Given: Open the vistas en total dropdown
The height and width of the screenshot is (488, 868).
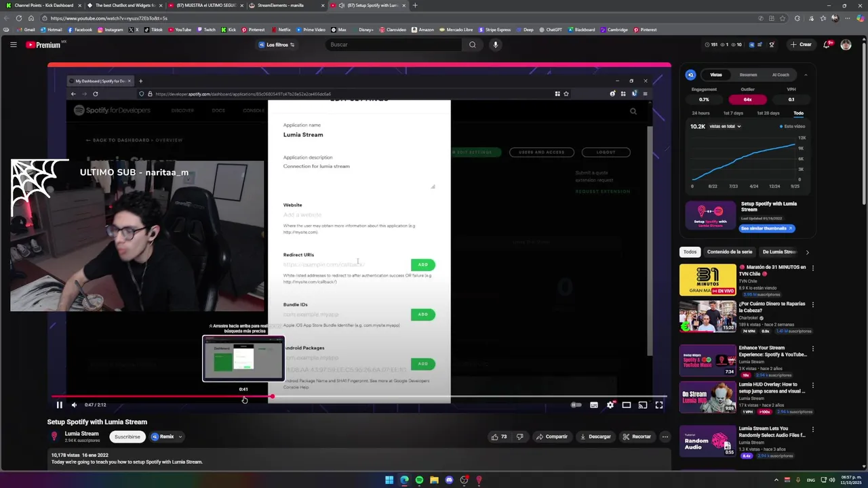Looking at the screenshot, I should point(725,126).
